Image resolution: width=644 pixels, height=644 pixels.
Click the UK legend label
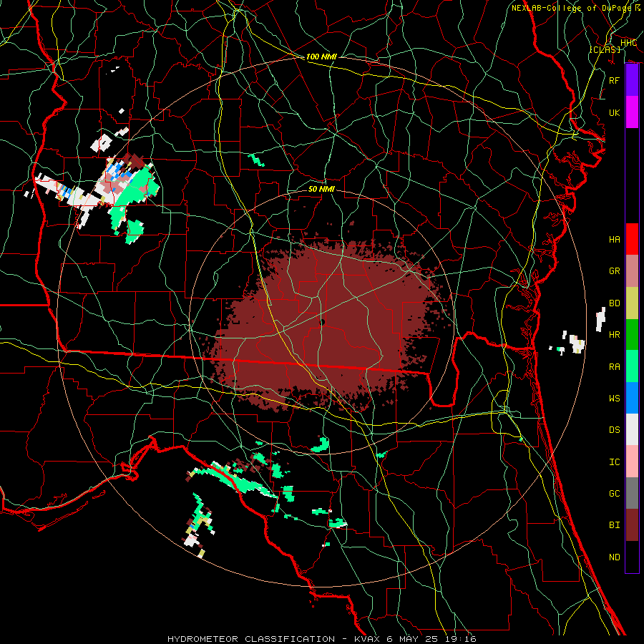tap(614, 112)
